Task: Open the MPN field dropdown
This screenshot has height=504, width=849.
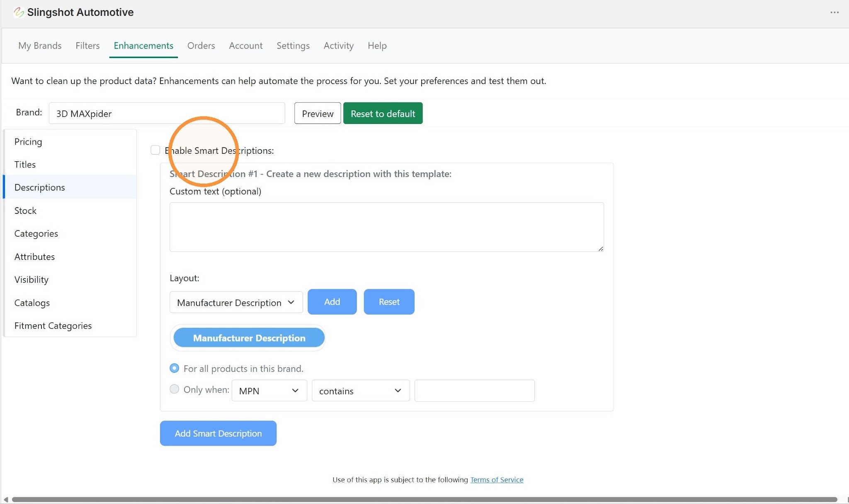Action: 269,390
